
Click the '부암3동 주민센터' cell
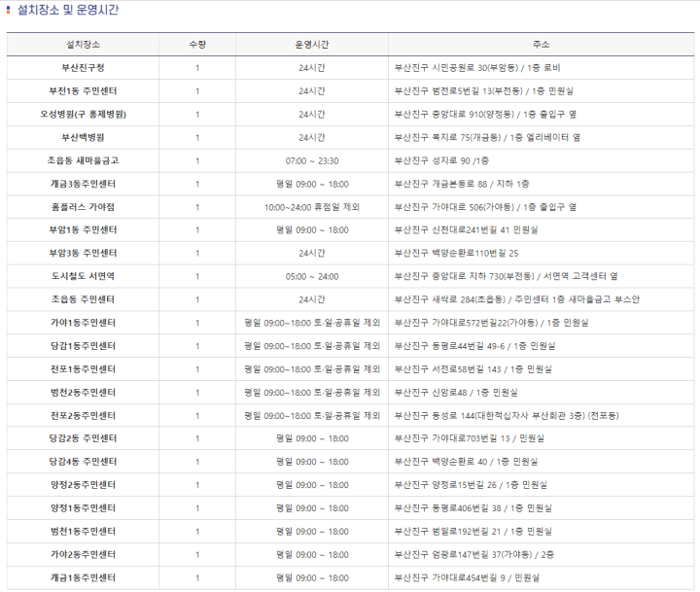pos(83,253)
